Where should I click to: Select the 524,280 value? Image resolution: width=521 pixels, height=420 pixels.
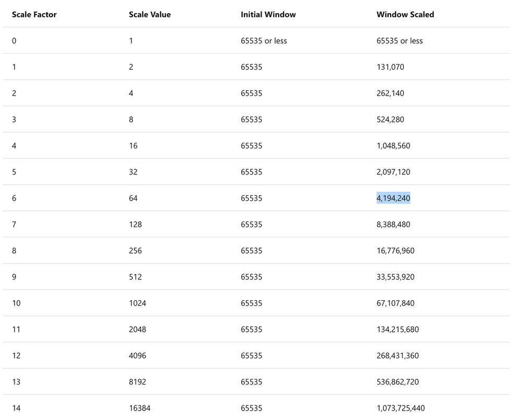click(x=390, y=119)
